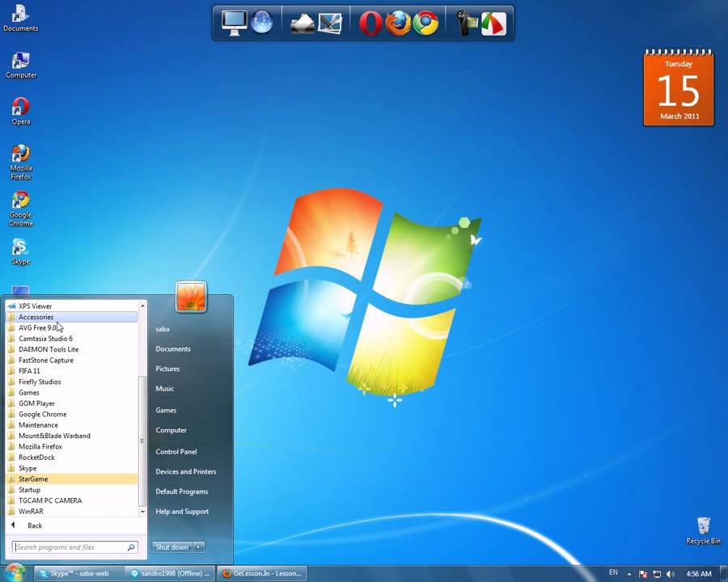Expand the Mozilla Firefox program folder
The width and height of the screenshot is (728, 582).
72,446
